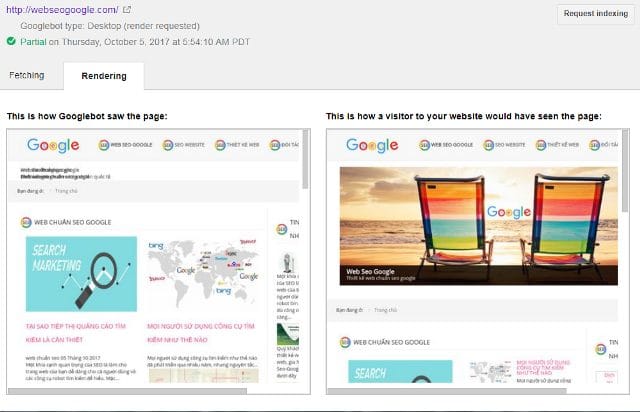Click the green Partial status checkmark icon
The height and width of the screenshot is (412, 640).
click(11, 41)
